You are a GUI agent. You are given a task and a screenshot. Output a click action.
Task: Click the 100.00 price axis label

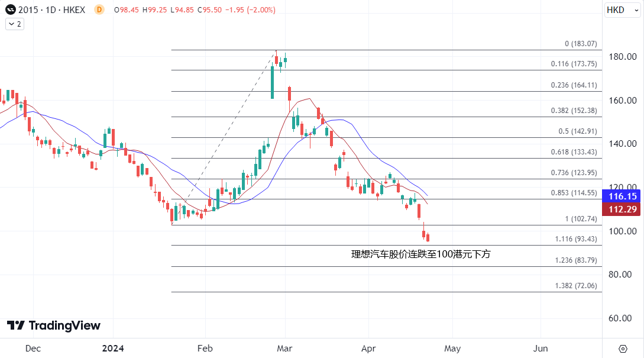click(x=623, y=231)
